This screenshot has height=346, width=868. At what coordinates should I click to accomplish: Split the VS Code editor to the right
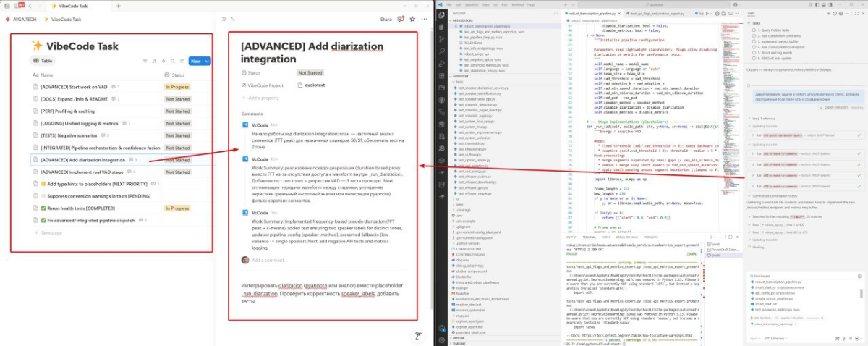pos(730,14)
